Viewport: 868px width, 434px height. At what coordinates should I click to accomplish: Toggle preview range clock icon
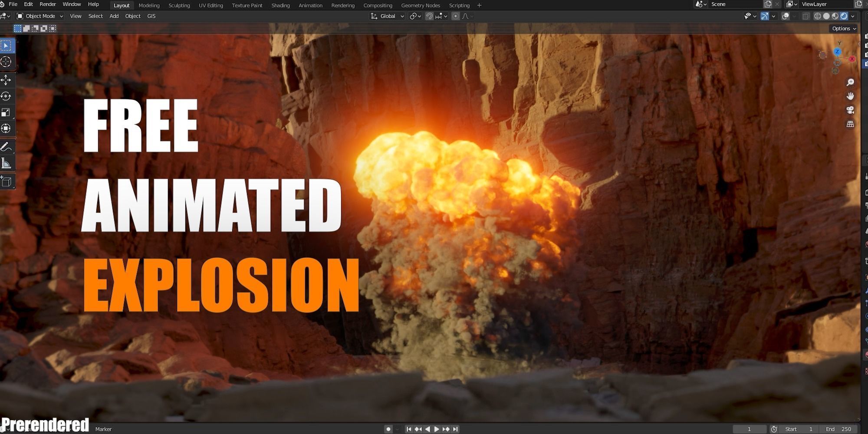[x=774, y=429]
